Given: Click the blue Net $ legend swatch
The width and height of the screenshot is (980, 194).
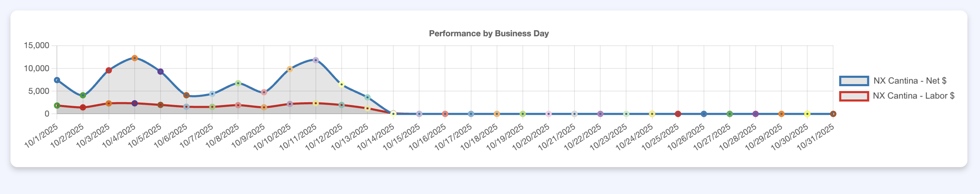Looking at the screenshot, I should coord(854,81).
